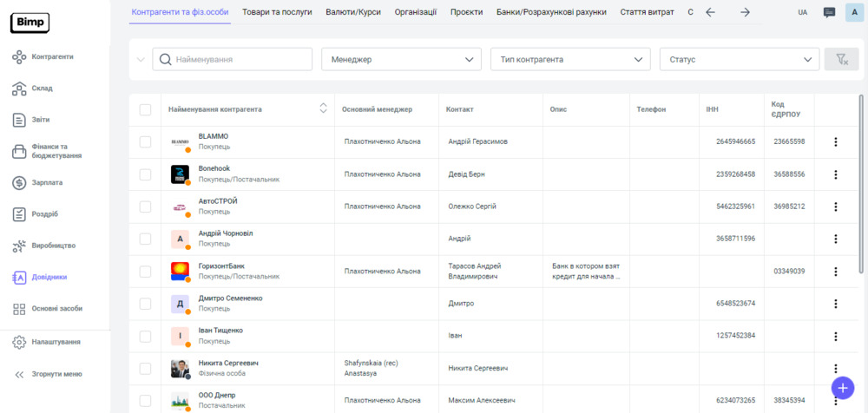Click the chat messages icon in header

tap(829, 12)
